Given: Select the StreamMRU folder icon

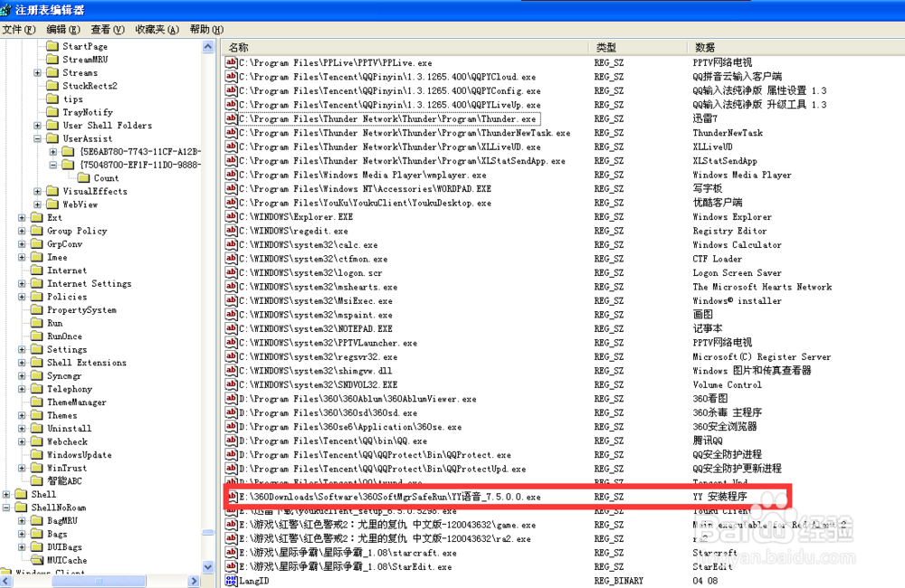Looking at the screenshot, I should click(x=52, y=60).
